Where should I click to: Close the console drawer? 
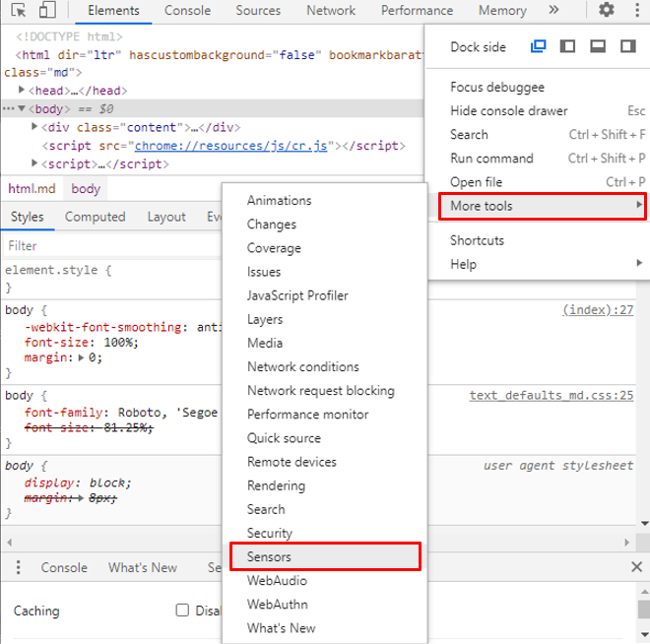637,566
